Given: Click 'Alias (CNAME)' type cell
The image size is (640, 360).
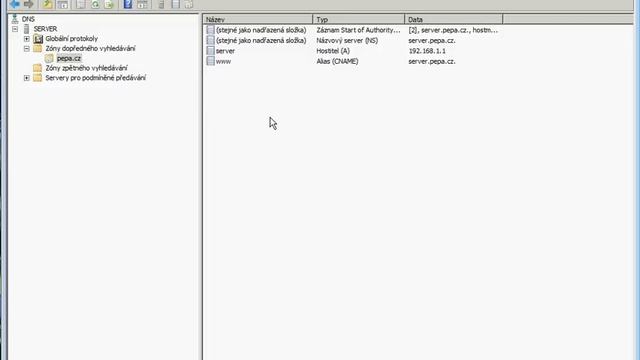Looking at the screenshot, I should [x=337, y=61].
